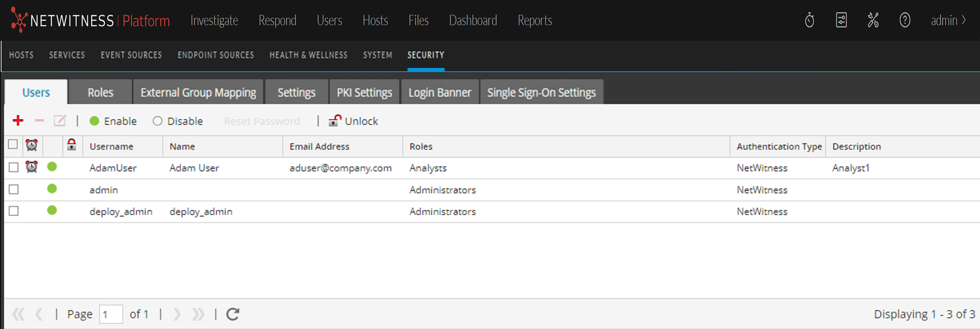Expand the admin user menu
The height and width of the screenshot is (329, 980).
click(948, 20)
